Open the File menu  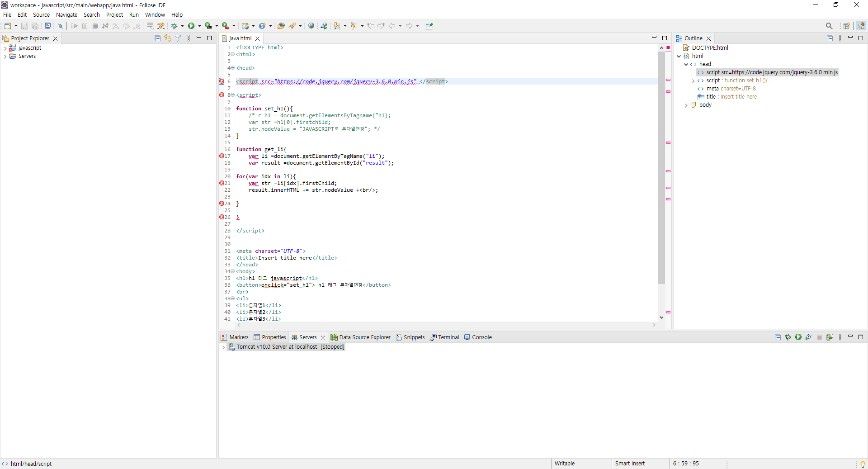[x=7, y=15]
